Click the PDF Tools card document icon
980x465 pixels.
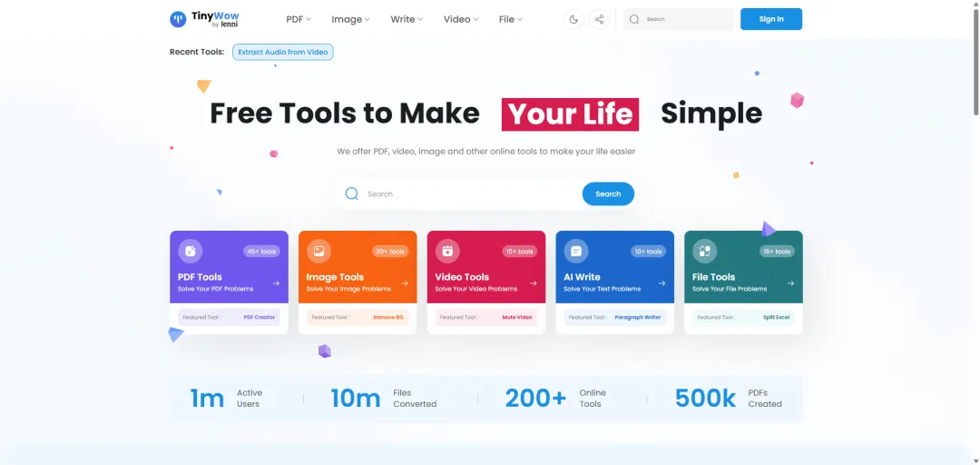pyautogui.click(x=190, y=251)
